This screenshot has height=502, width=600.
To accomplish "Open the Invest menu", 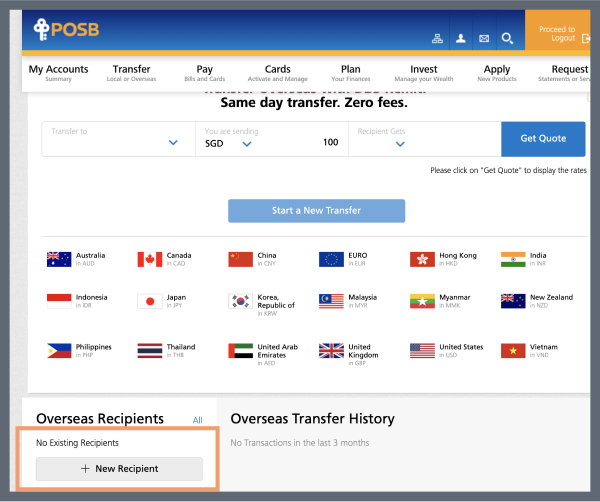I will [x=424, y=73].
